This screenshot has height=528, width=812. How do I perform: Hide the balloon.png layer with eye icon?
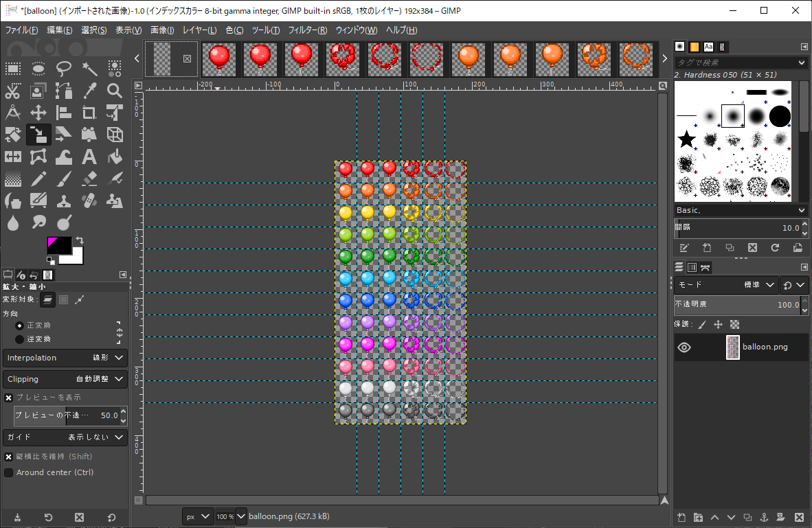pyautogui.click(x=684, y=347)
